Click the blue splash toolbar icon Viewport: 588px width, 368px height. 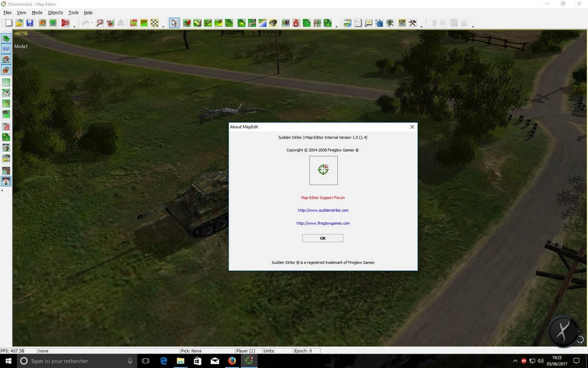pyautogui.click(x=379, y=23)
